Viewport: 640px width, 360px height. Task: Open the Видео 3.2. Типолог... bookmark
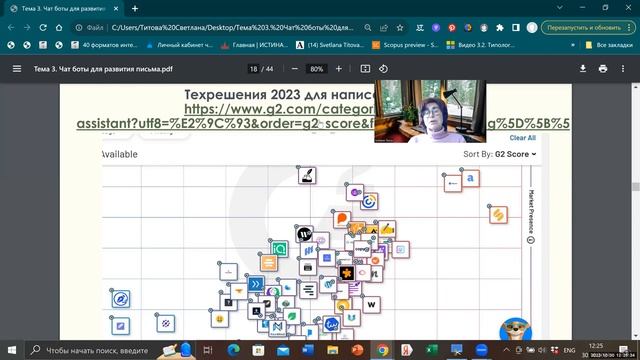pos(480,45)
